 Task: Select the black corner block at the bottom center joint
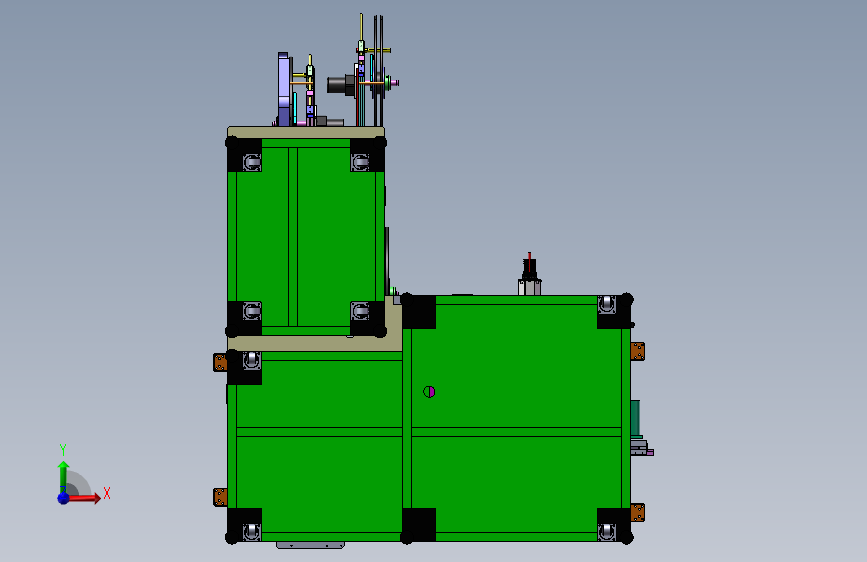419,524
